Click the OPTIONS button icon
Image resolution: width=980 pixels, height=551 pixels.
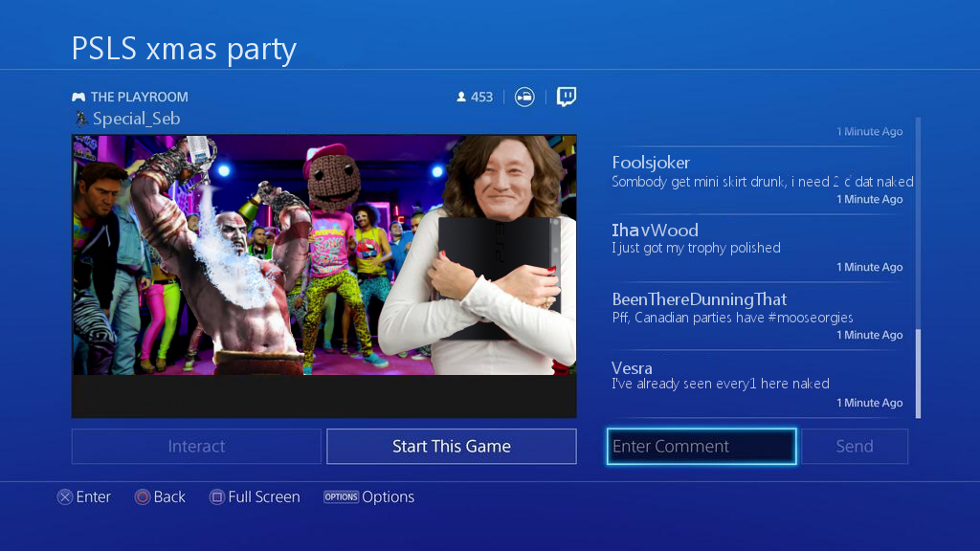341,496
